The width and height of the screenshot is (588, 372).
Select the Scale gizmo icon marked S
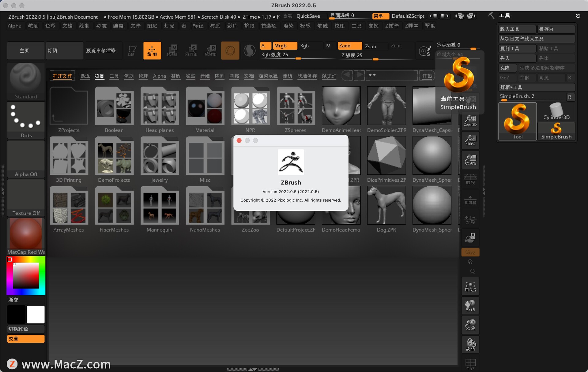point(191,50)
